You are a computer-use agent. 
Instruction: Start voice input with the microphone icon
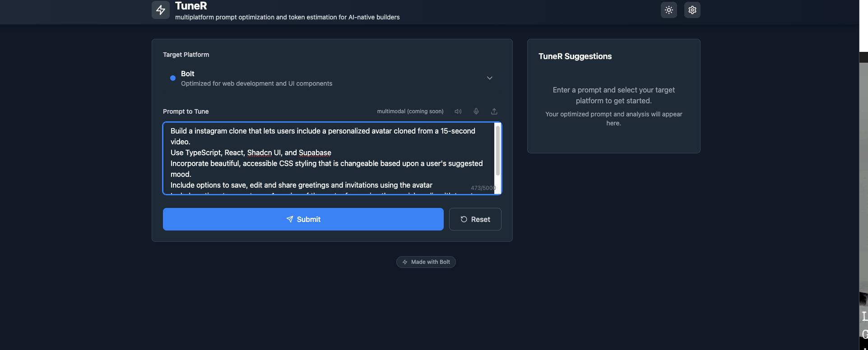(x=476, y=111)
